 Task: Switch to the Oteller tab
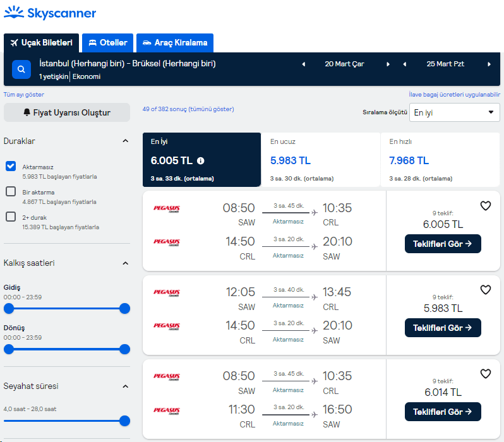(x=108, y=43)
